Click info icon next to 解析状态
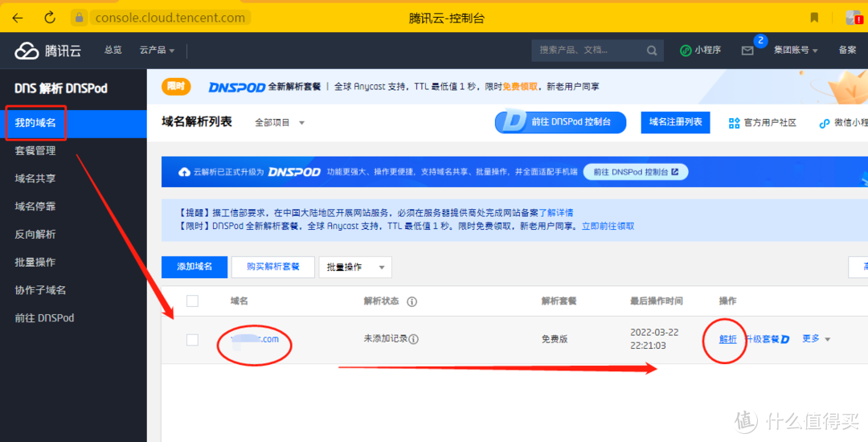 (411, 301)
